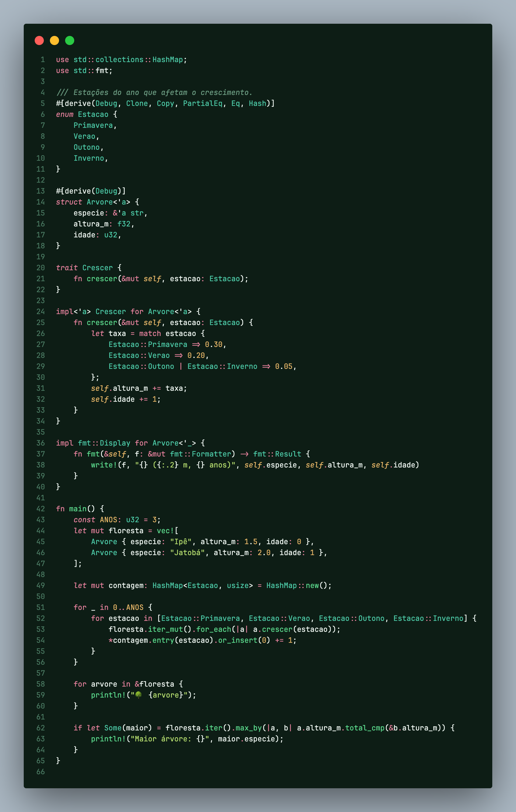Click the comment 'Estações do ano que afetam o crescimento.'
The width and height of the screenshot is (516, 812).
(163, 93)
